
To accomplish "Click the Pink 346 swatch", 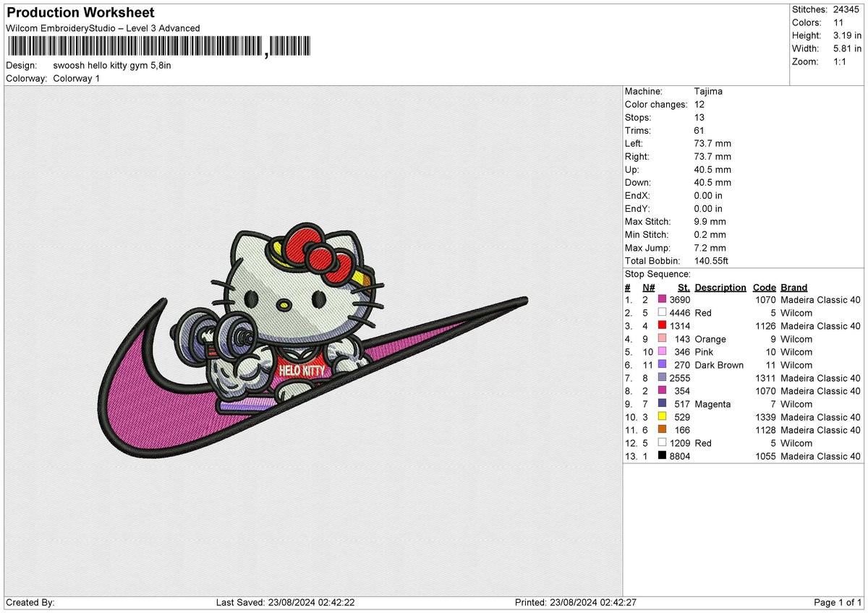I will [x=663, y=352].
